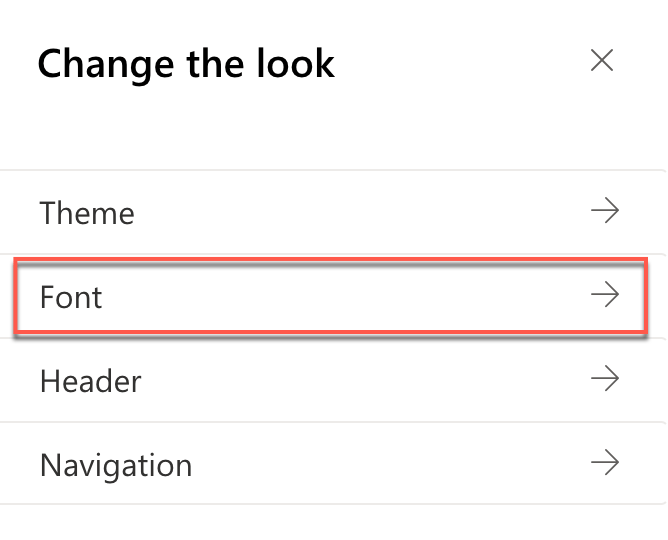Click the arrow icon beside Header

point(604,379)
